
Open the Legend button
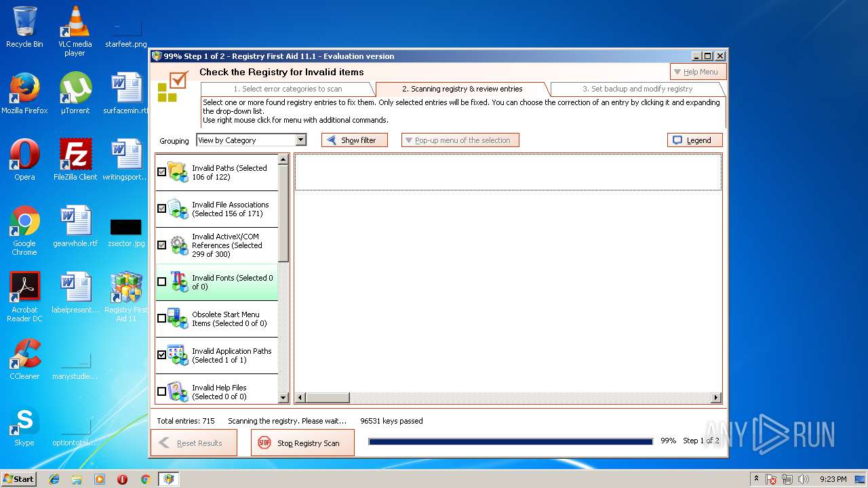[695, 140]
